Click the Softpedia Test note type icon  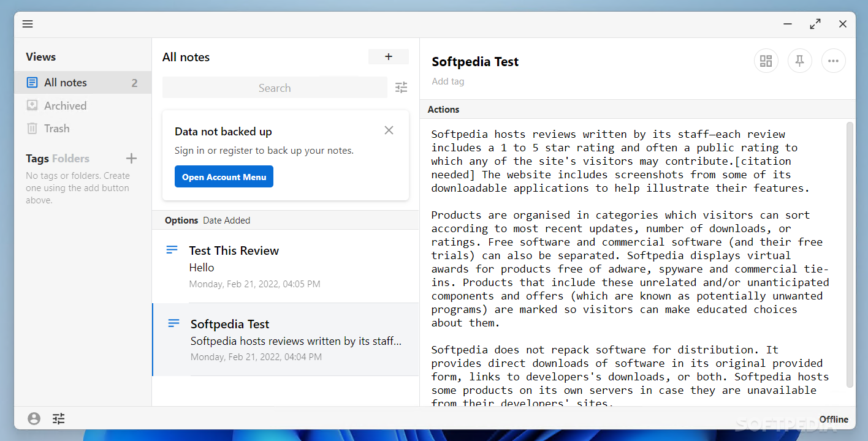(x=173, y=323)
